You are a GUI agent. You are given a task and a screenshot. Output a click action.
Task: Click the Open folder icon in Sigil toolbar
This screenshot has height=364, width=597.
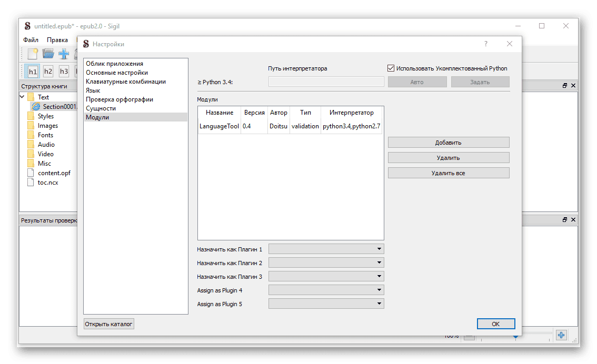tap(48, 54)
